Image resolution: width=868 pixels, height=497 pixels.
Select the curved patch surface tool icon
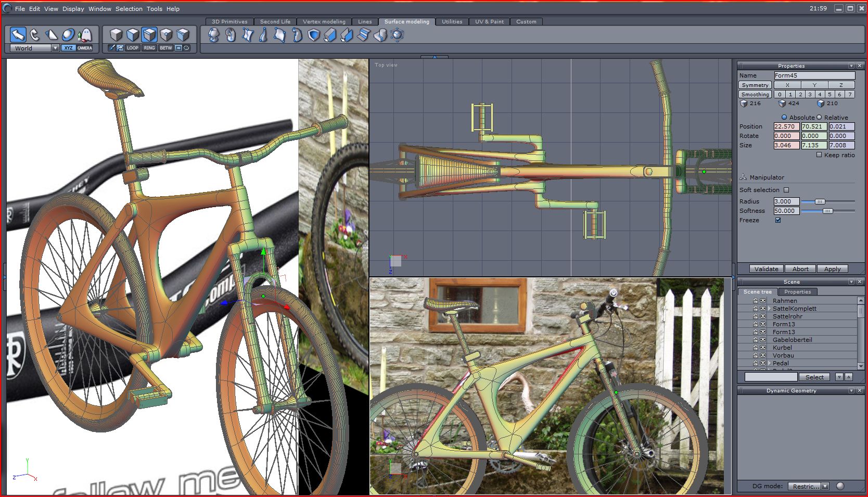click(x=280, y=35)
